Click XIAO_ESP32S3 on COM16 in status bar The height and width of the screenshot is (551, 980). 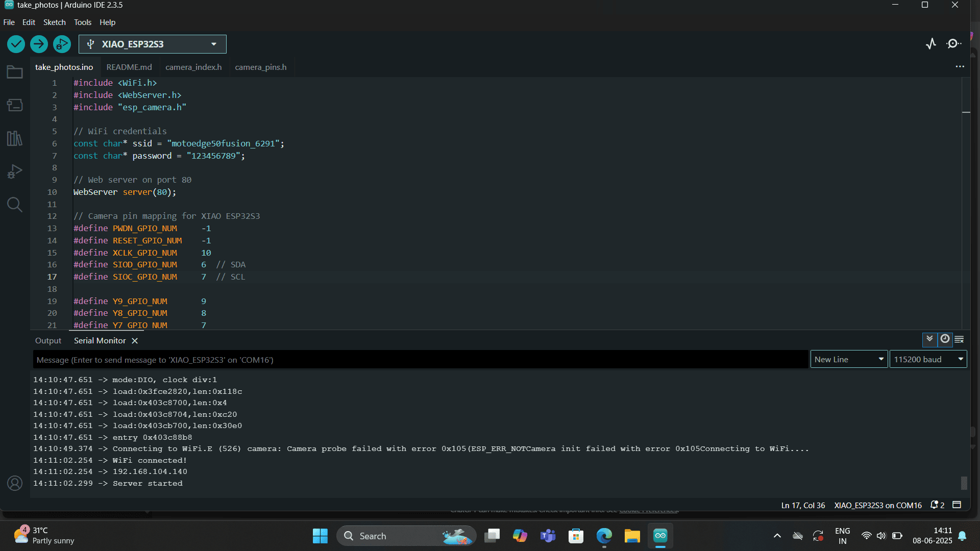click(x=878, y=506)
